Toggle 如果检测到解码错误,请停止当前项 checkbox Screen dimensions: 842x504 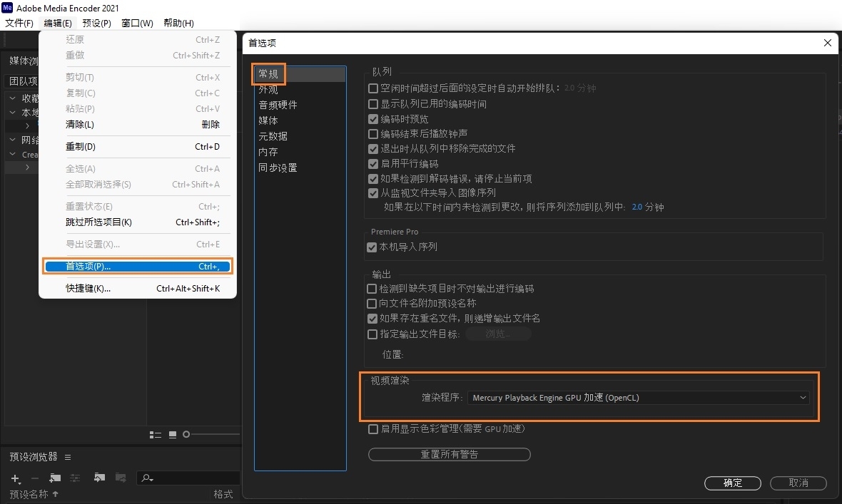pos(373,179)
